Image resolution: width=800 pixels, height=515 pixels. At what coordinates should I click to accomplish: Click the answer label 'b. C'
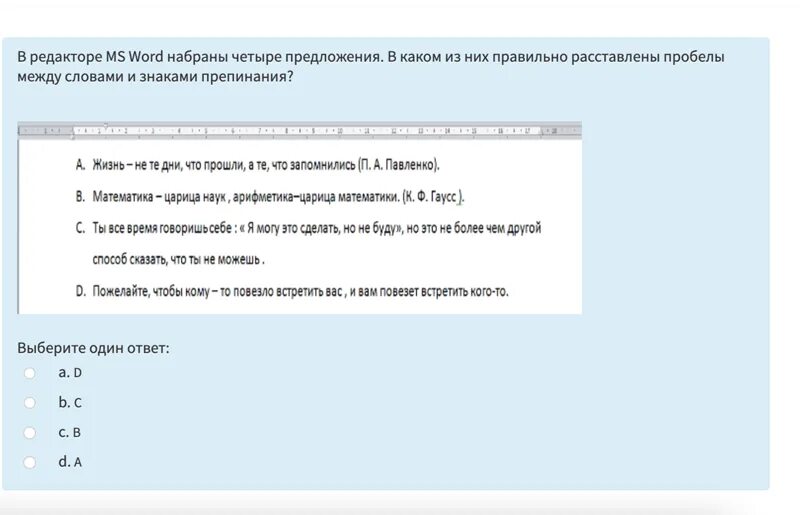70,402
